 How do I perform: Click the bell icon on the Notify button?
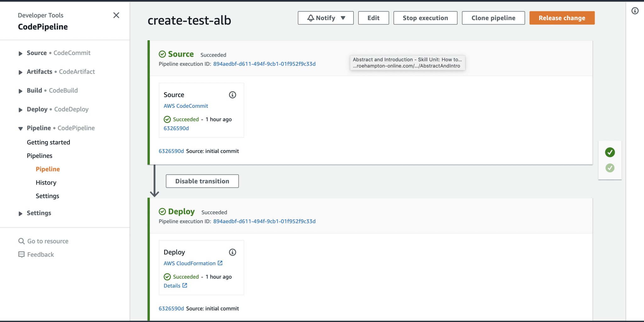click(311, 18)
